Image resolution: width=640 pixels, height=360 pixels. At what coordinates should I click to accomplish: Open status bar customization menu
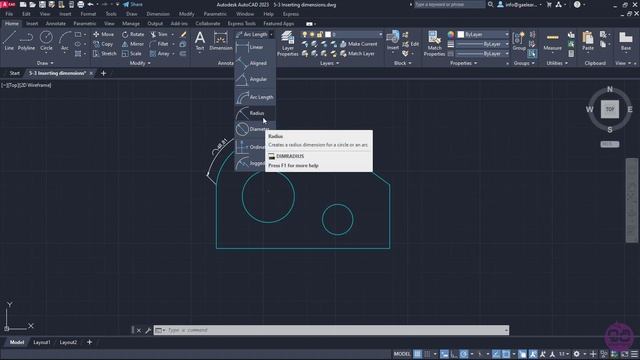[x=634, y=354]
